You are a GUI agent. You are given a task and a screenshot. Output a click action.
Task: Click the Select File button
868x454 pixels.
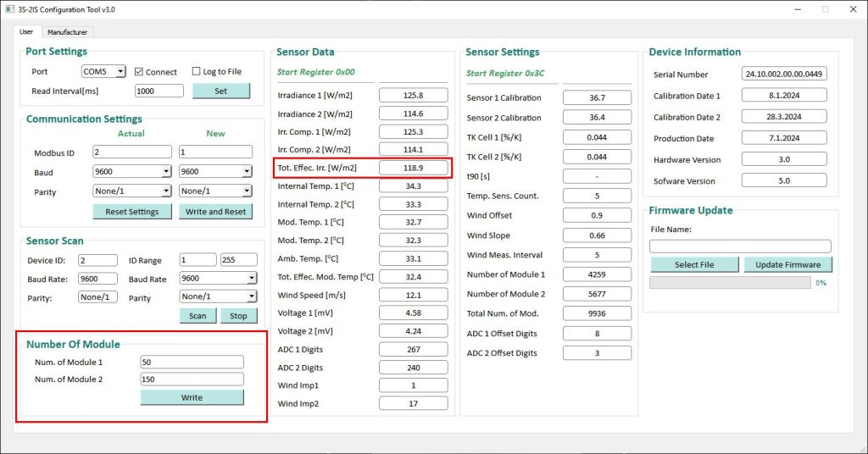(x=694, y=265)
